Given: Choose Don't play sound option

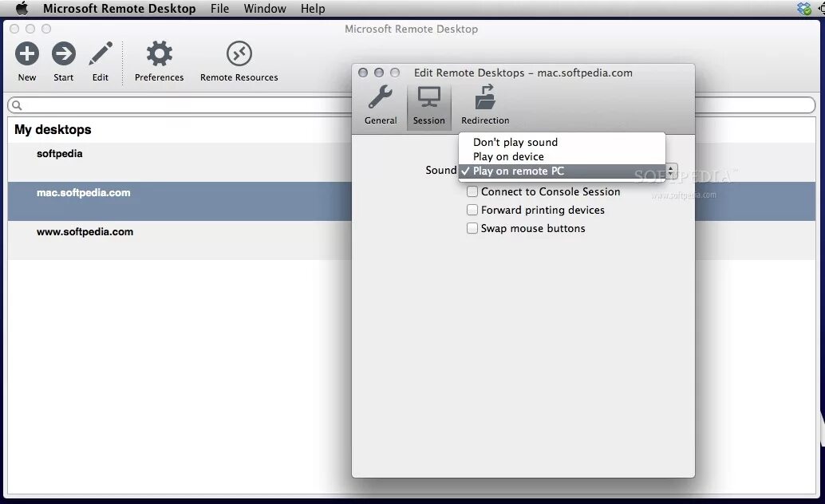Looking at the screenshot, I should pos(562,142).
